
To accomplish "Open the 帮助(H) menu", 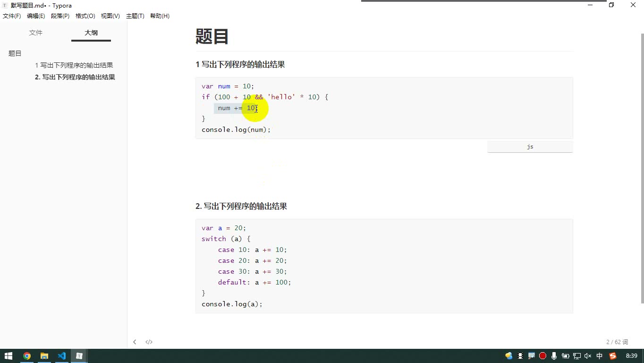I will 160,16.
